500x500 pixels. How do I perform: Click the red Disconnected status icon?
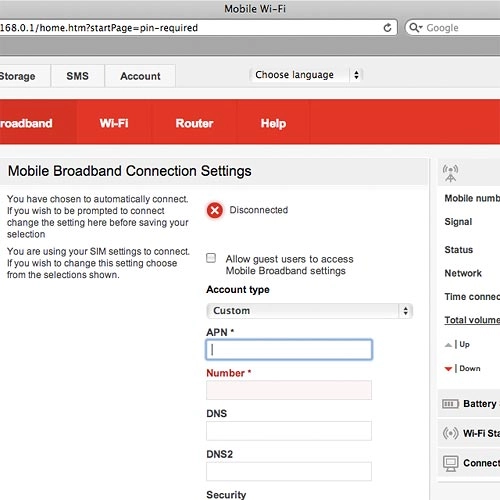point(215,210)
